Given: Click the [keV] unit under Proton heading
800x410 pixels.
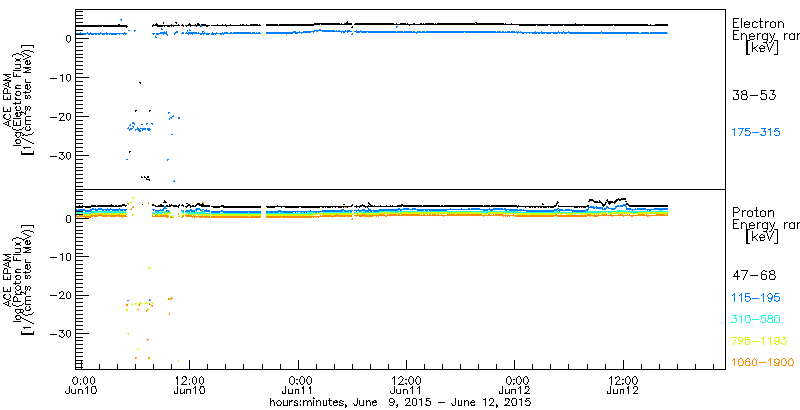Looking at the screenshot, I should tap(762, 237).
